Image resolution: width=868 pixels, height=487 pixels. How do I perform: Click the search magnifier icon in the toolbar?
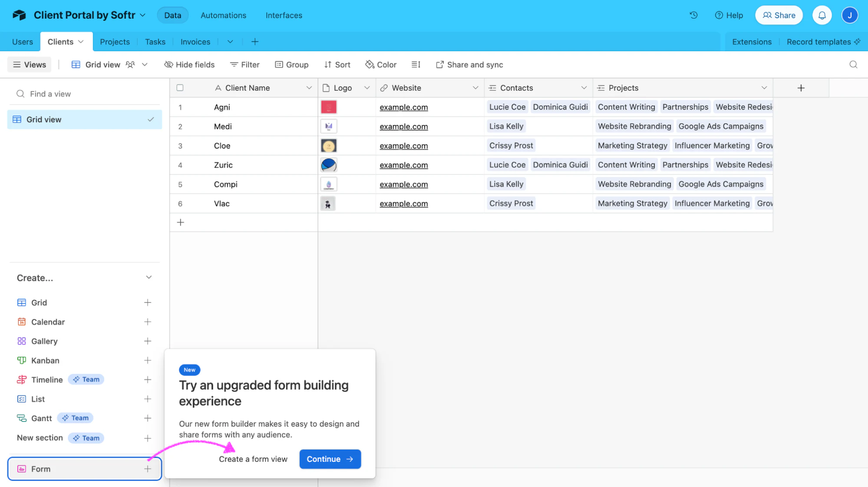coord(853,65)
